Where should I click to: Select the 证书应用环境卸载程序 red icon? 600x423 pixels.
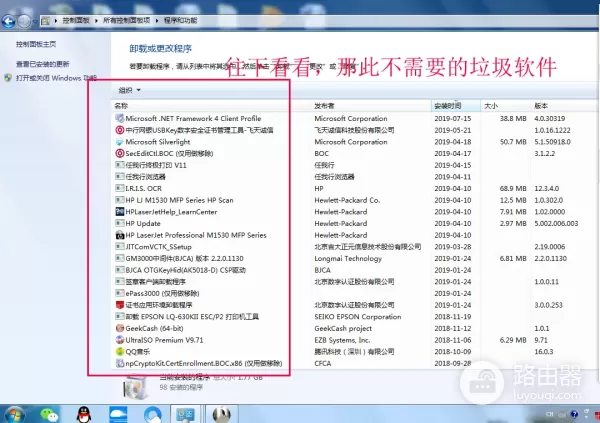(x=120, y=305)
